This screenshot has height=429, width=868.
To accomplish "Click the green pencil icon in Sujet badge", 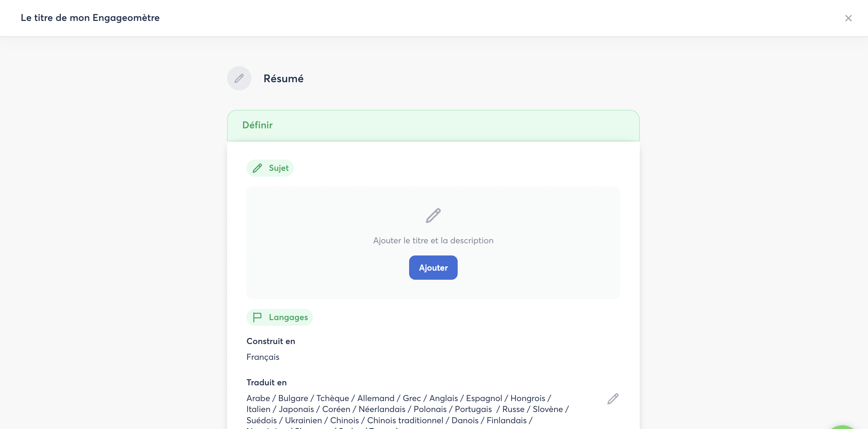I will 257,168.
